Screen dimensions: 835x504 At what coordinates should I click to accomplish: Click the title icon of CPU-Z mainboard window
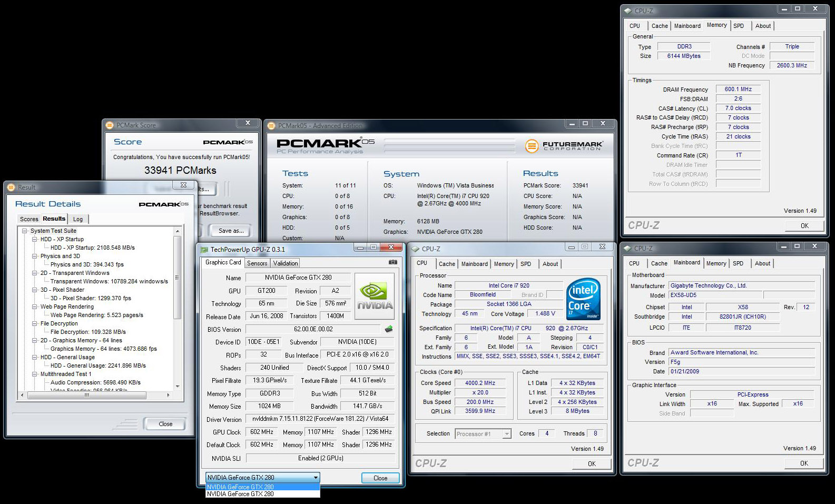627,249
